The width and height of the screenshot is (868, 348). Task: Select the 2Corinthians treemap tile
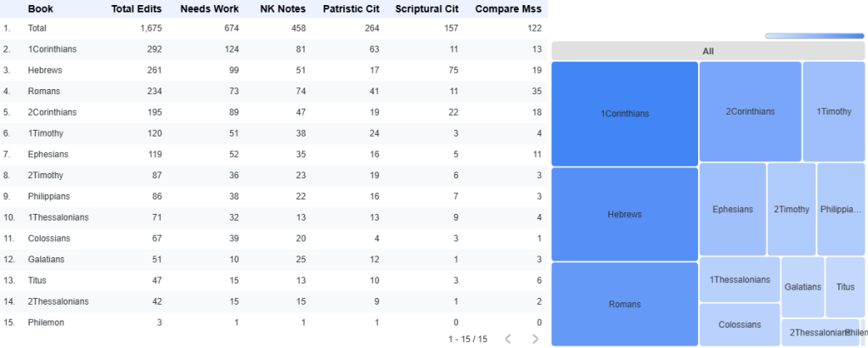coord(750,111)
